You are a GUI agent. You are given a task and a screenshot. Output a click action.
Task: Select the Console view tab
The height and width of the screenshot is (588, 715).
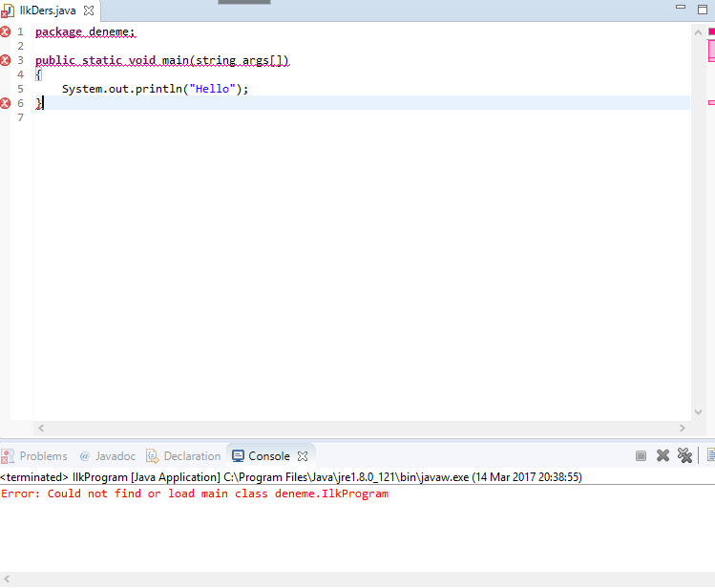click(261, 456)
